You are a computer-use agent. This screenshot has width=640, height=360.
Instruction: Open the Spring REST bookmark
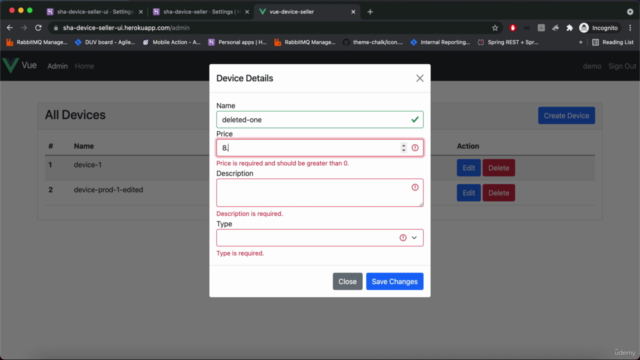click(508, 42)
